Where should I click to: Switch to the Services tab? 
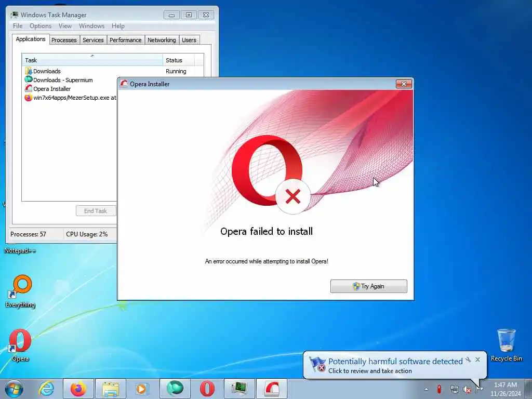(x=93, y=40)
